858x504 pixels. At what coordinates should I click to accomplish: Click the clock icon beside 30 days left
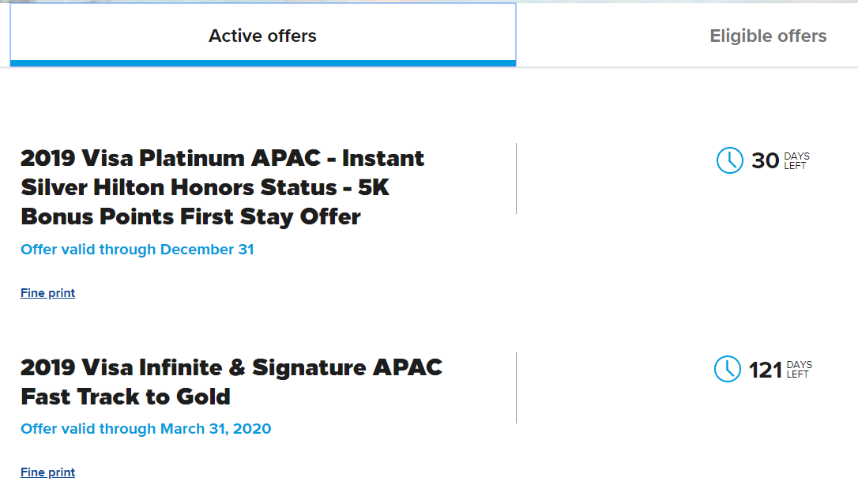pos(730,160)
